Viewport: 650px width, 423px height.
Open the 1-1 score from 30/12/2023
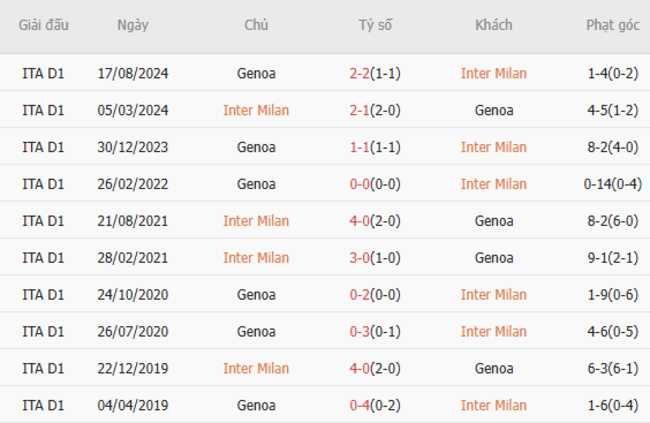pyautogui.click(x=361, y=147)
